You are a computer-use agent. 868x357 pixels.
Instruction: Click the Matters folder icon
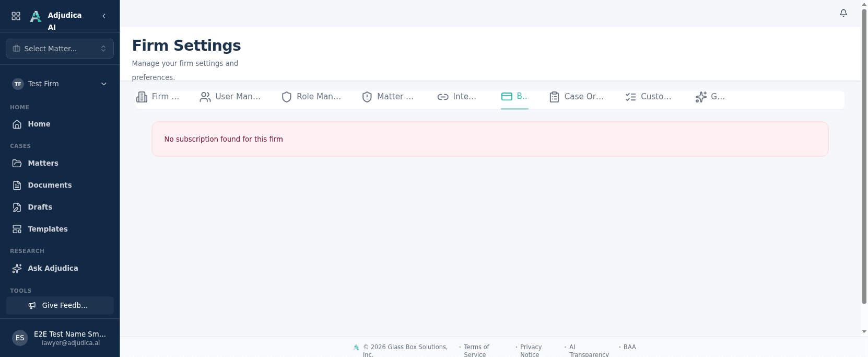click(x=17, y=163)
